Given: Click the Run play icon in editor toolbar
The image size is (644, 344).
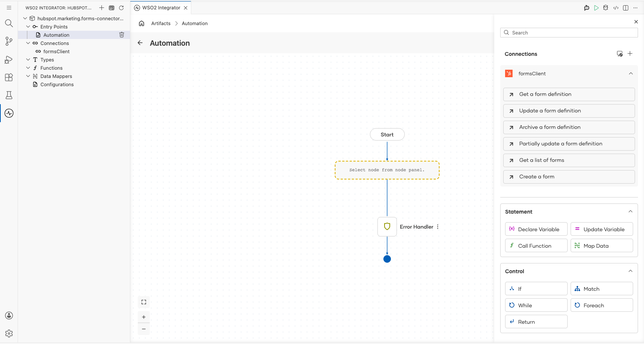Looking at the screenshot, I should pyautogui.click(x=596, y=7).
